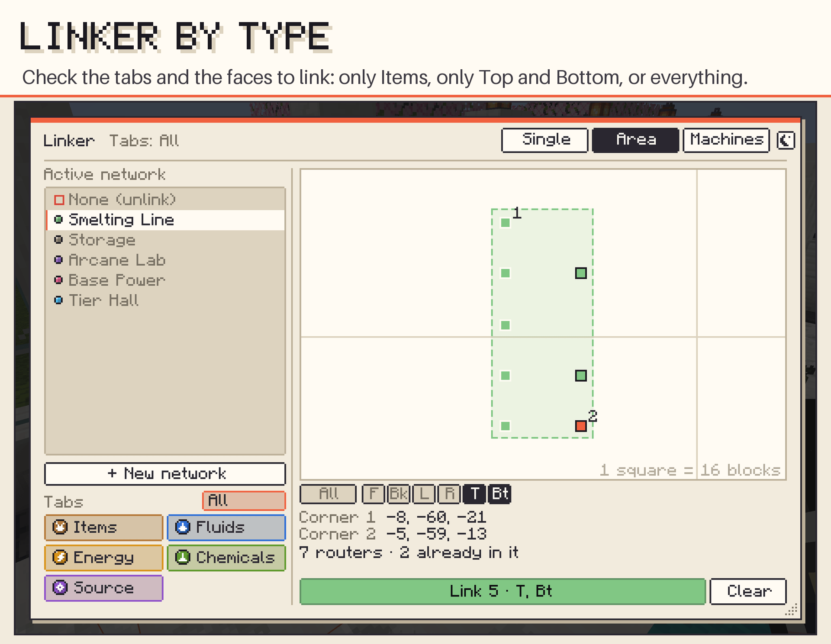Select the Smelting Line network row
831x644 pixels.
click(x=165, y=220)
